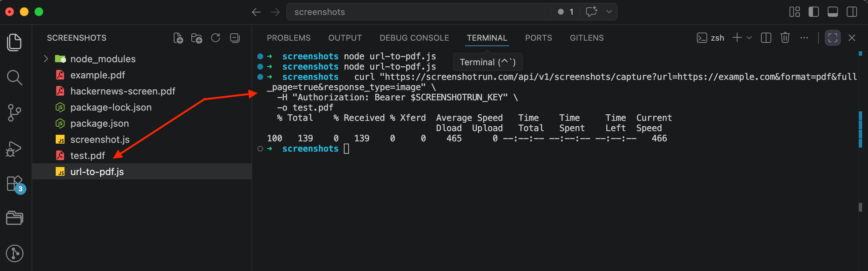Toggle maximized panel size
868x271 pixels.
tap(833, 38)
